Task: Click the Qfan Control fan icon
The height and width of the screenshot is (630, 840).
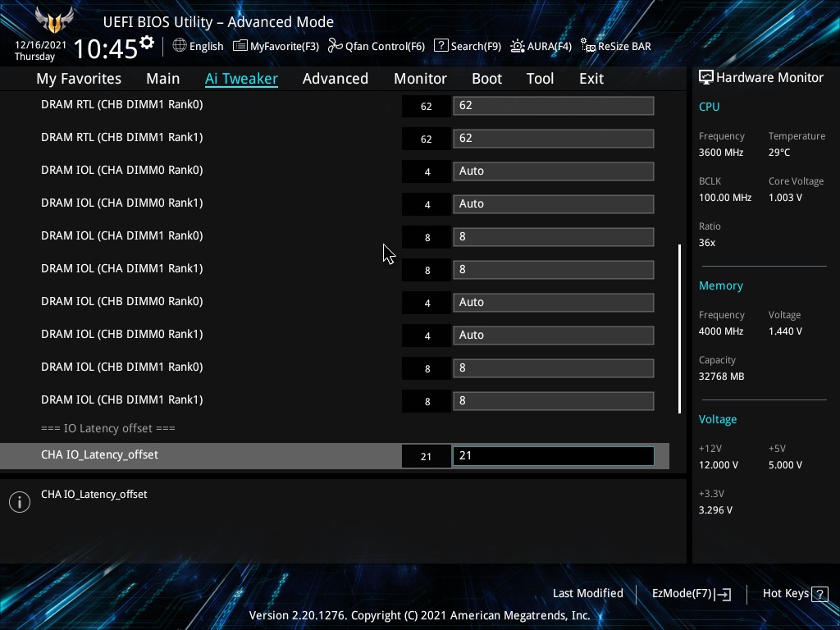Action: point(336,46)
